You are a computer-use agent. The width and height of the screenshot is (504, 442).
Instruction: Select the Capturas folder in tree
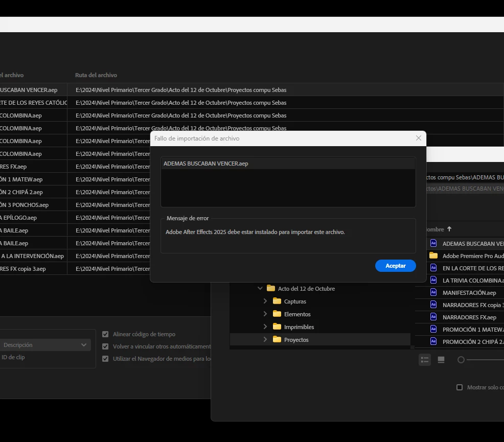click(295, 301)
